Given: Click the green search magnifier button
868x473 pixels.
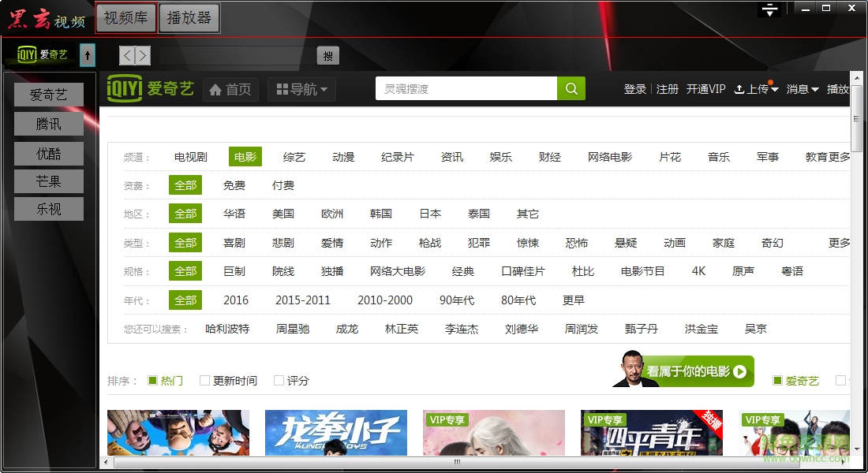Looking at the screenshot, I should (x=571, y=89).
